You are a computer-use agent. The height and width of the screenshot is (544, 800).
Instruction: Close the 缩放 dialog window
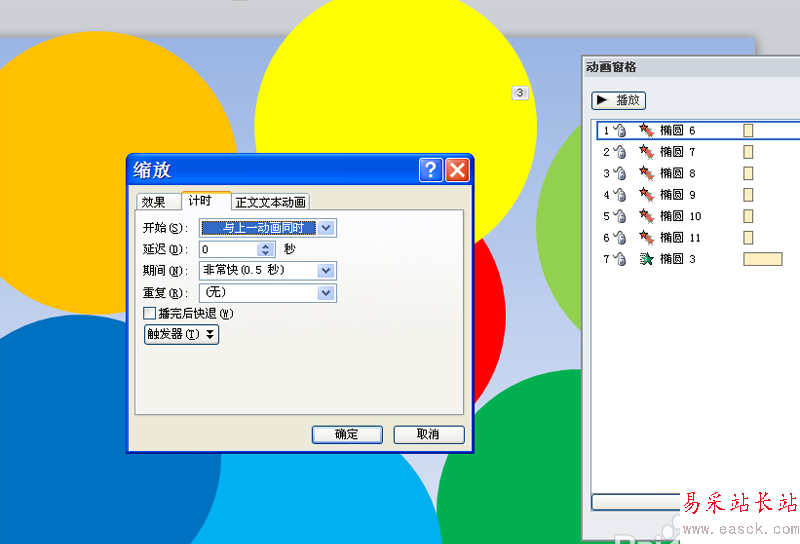click(457, 170)
